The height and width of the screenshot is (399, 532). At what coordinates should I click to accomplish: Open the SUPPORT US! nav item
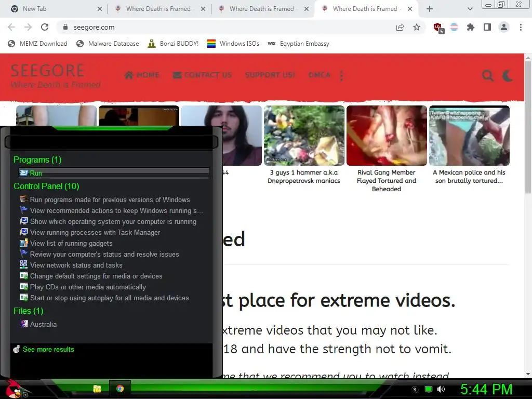pyautogui.click(x=270, y=75)
